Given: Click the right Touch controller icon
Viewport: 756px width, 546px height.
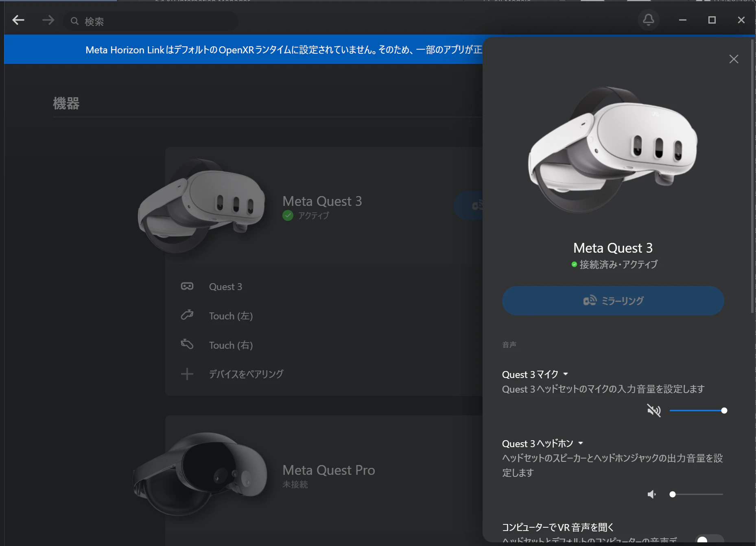Looking at the screenshot, I should click(187, 344).
